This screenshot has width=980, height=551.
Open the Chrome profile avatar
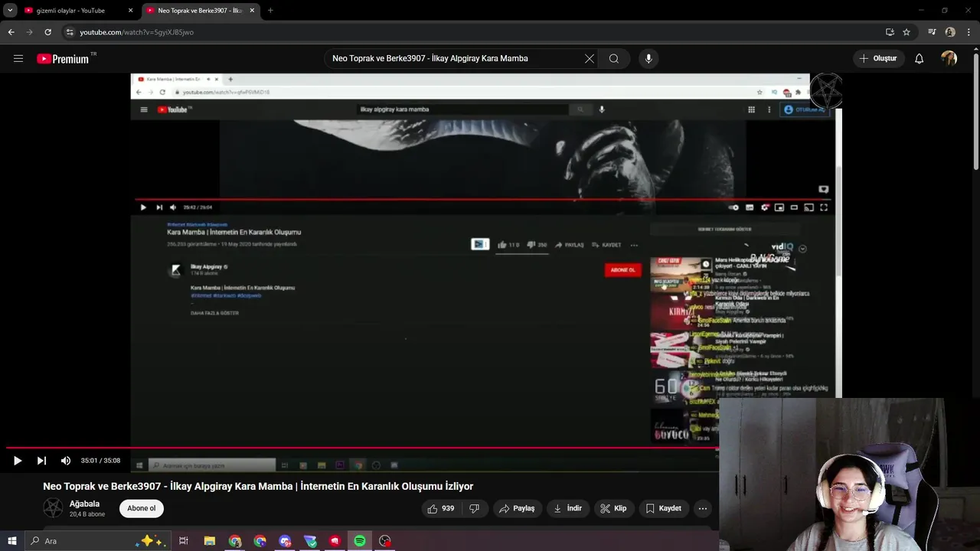click(x=950, y=32)
